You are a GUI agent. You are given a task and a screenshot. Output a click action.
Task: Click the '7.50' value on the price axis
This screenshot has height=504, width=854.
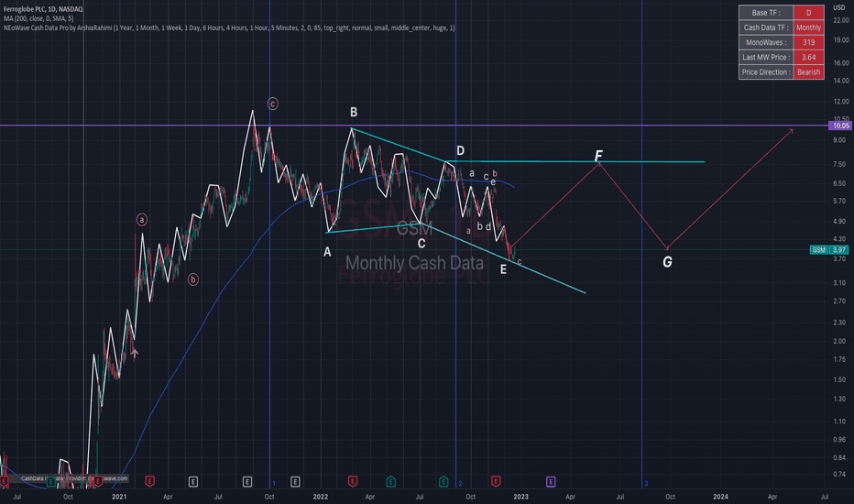point(839,165)
